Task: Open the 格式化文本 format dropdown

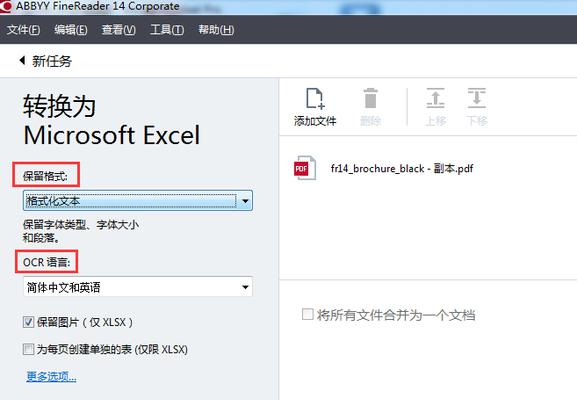Action: point(138,201)
